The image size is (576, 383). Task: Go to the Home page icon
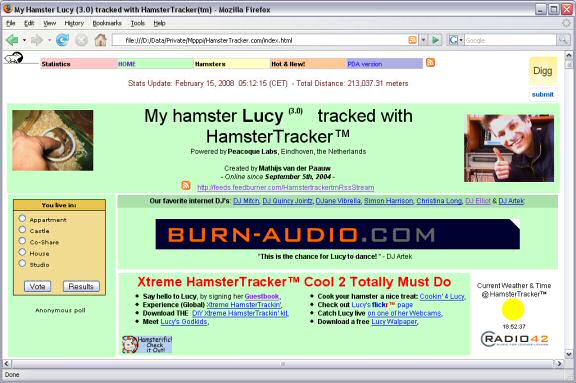pyautogui.click(x=100, y=40)
